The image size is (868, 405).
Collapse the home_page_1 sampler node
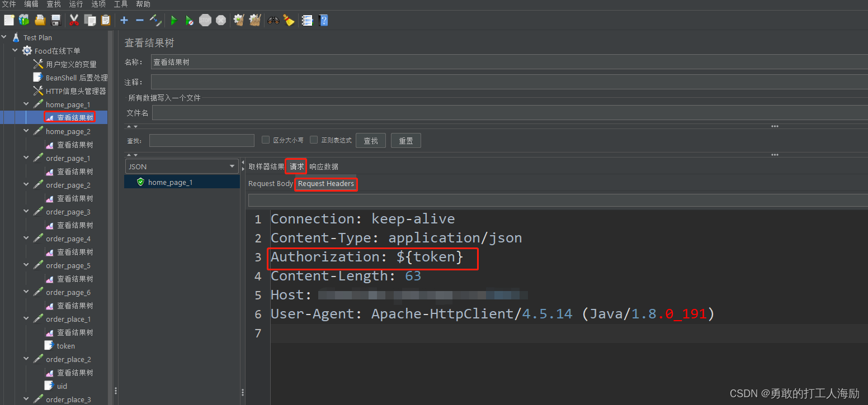coord(26,104)
